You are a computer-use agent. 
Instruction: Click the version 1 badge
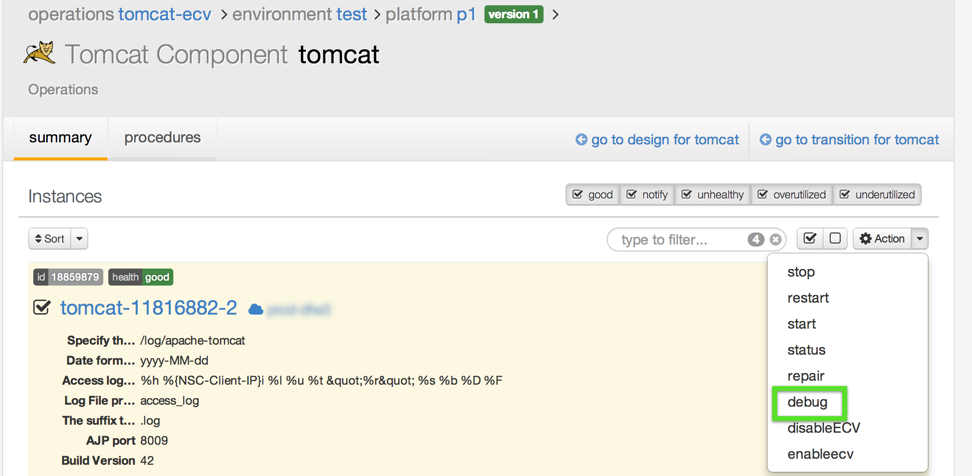point(513,14)
